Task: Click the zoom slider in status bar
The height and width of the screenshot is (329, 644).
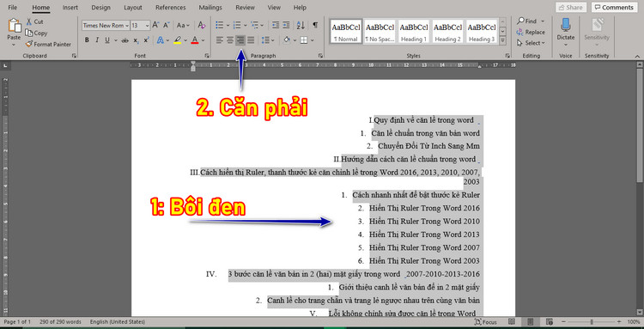Action: tap(592, 321)
